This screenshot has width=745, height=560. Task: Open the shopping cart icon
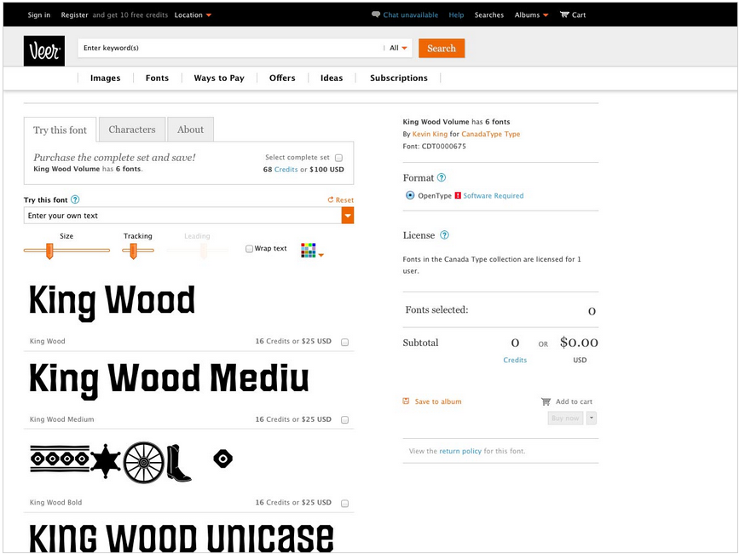(x=564, y=14)
